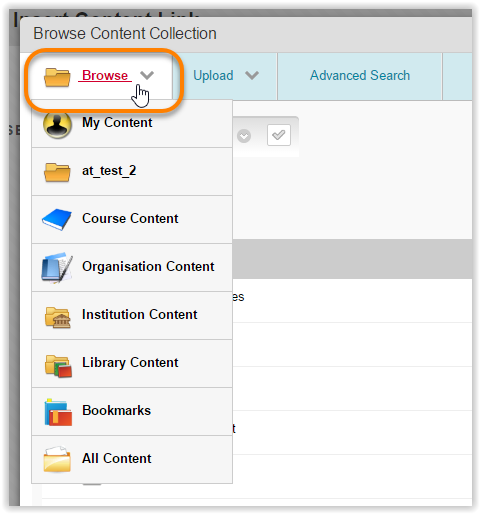
Task: Click the Library Content folders icon
Action: pos(58,366)
